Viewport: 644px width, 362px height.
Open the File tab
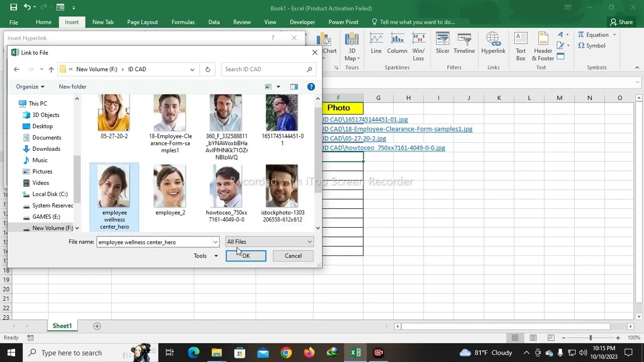tap(14, 22)
